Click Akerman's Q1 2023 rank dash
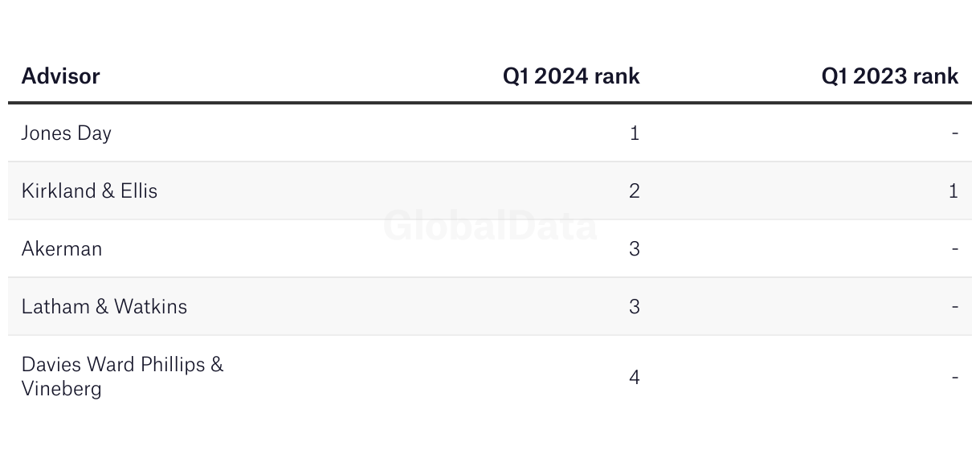 [x=955, y=249]
